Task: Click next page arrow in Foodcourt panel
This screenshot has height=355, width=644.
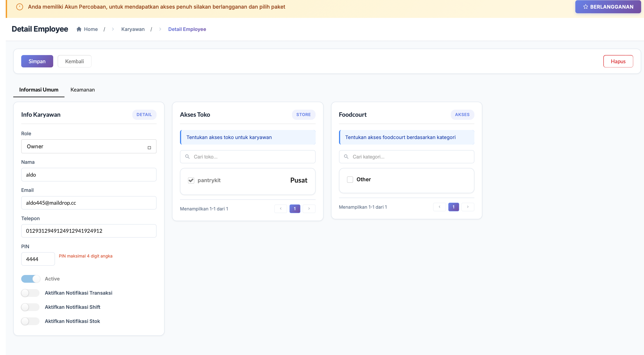Action: pos(468,207)
